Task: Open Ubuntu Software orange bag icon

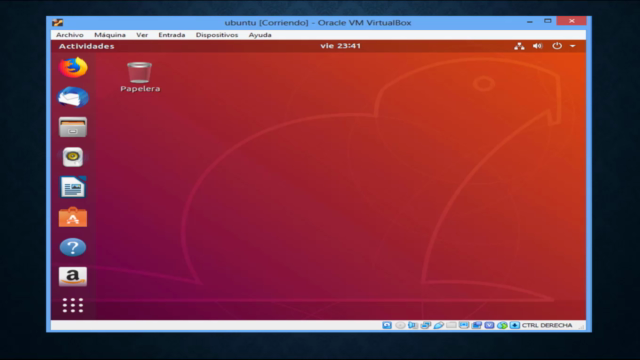Action: (73, 217)
